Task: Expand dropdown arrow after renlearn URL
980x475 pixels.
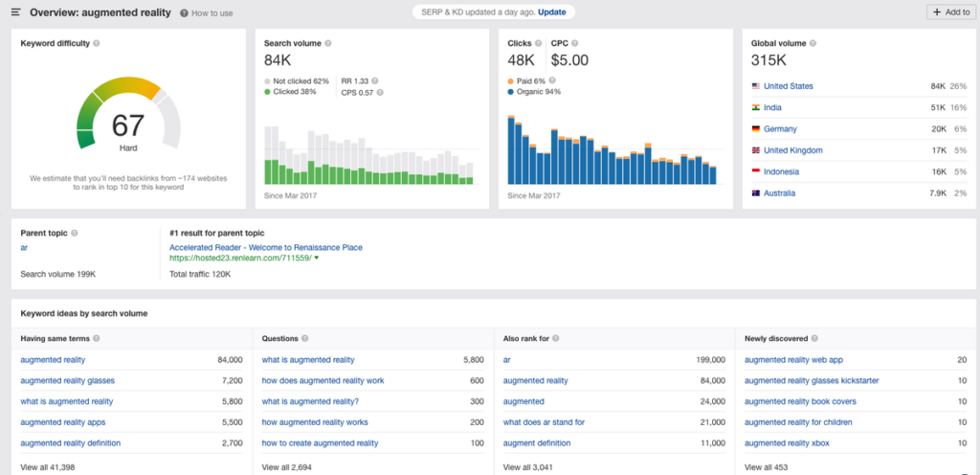Action: pyautogui.click(x=317, y=259)
